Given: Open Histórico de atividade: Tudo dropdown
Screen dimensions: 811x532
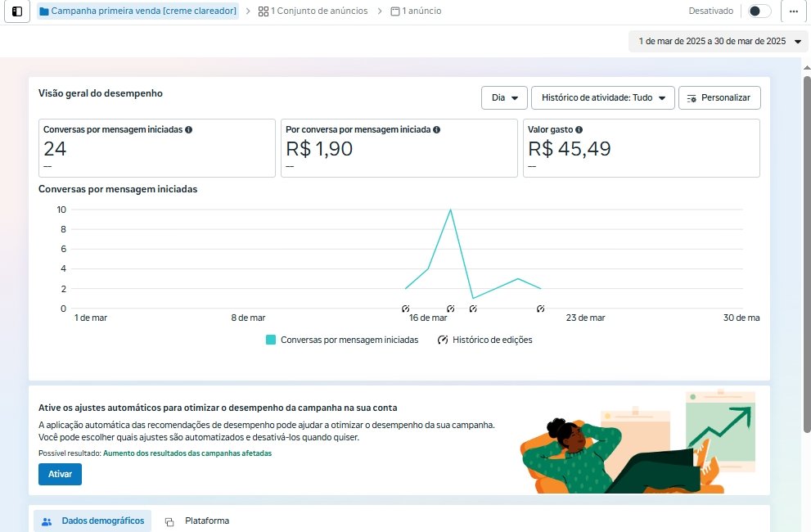Looking at the screenshot, I should tap(602, 97).
